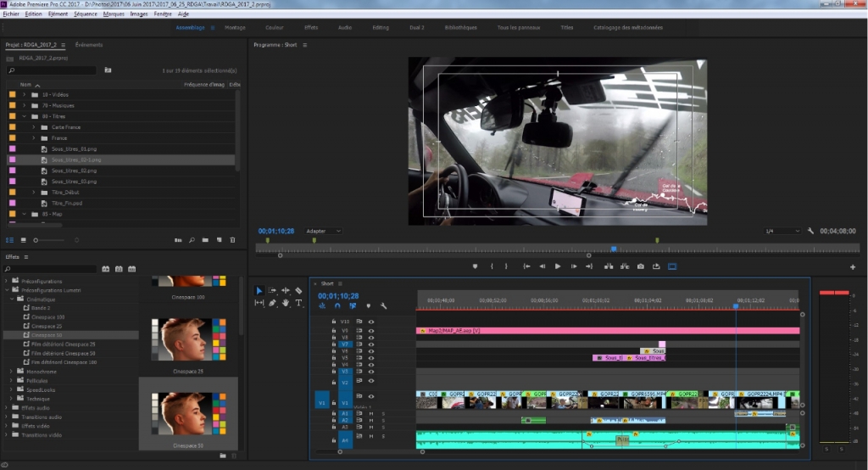Play the program monitor

[558, 266]
